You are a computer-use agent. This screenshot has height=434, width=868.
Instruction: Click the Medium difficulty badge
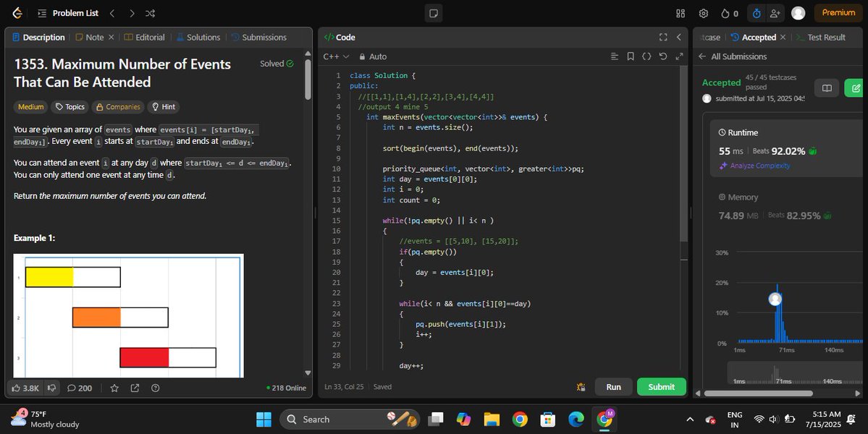[x=31, y=107]
